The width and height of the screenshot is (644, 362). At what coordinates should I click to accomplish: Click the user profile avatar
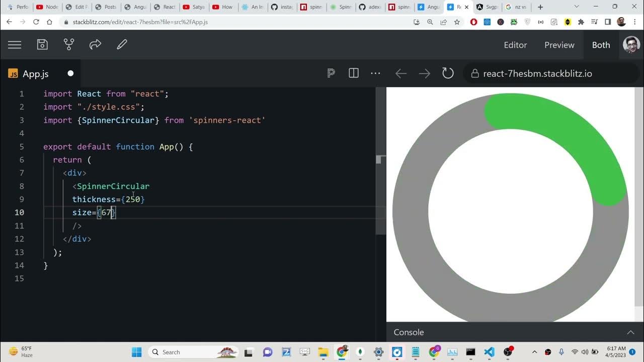[631, 45]
